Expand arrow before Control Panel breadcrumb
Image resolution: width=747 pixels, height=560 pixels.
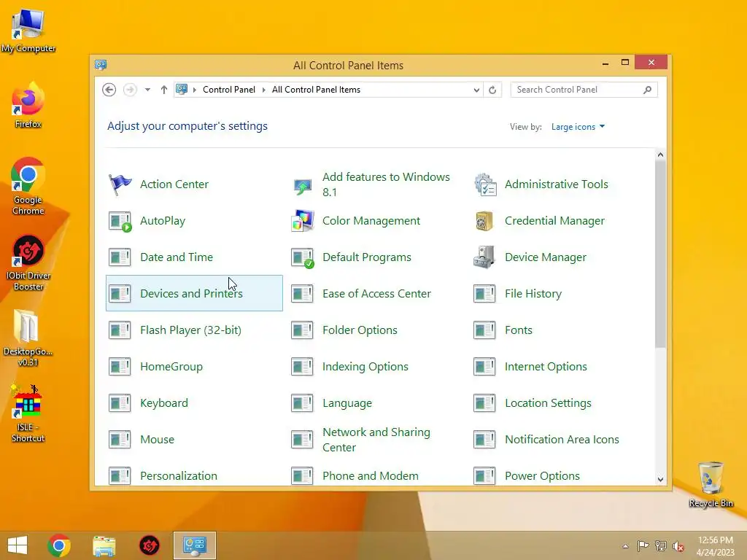pyautogui.click(x=194, y=90)
